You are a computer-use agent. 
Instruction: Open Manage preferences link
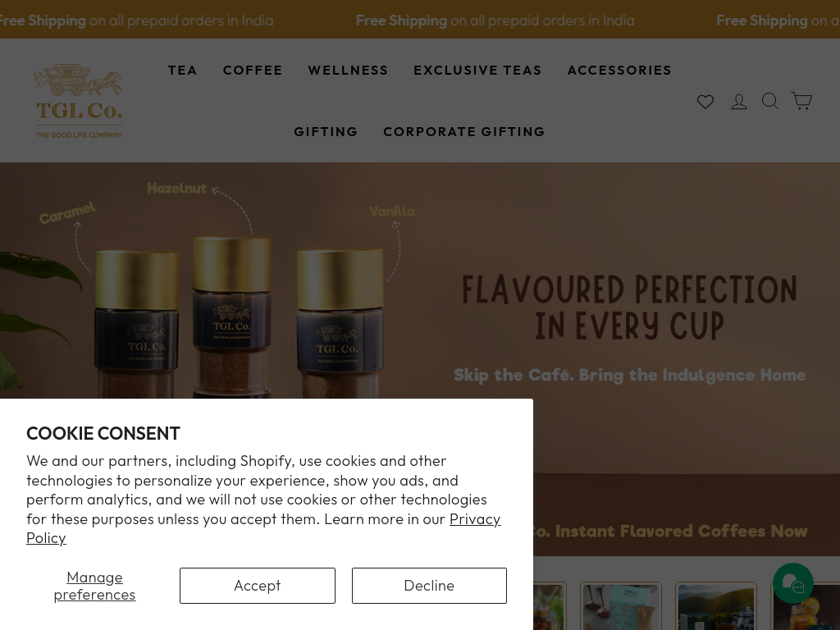[94, 586]
